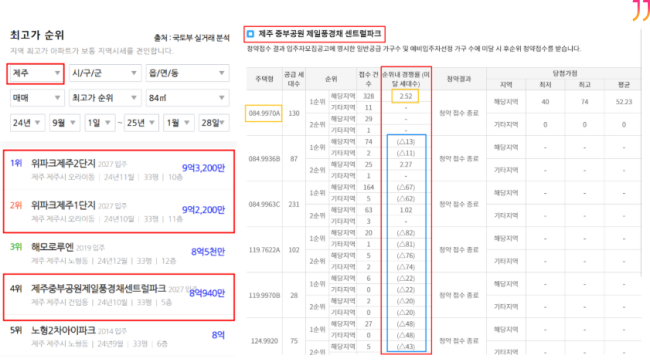Click the 청약결과 column header

pos(459,79)
